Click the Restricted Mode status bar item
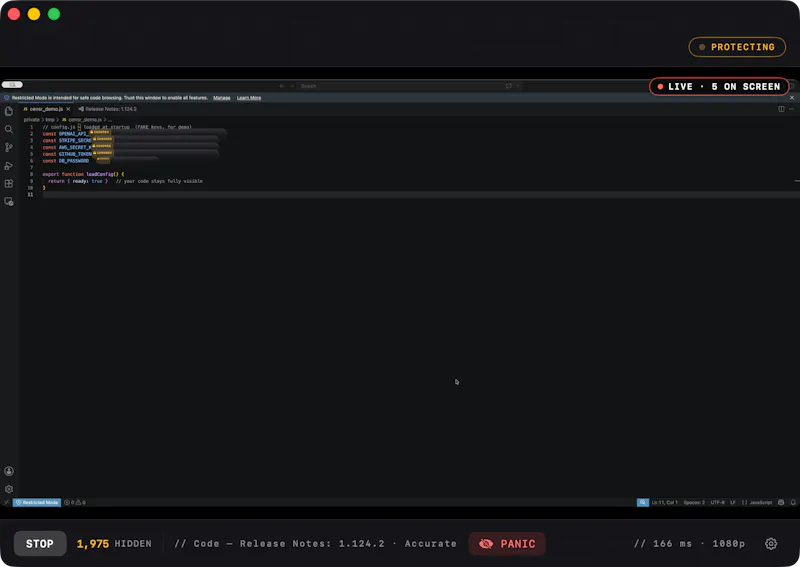The height and width of the screenshot is (567, 800). click(x=37, y=503)
